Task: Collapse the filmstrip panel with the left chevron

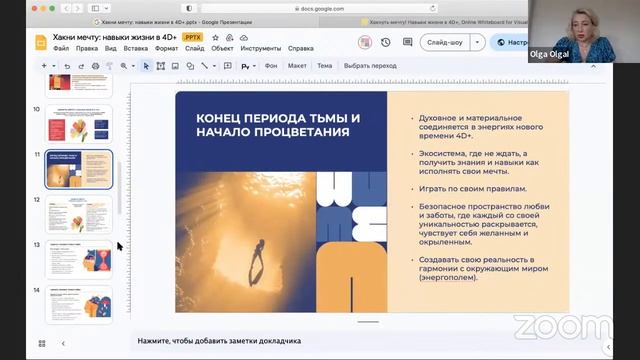Action: [63, 344]
